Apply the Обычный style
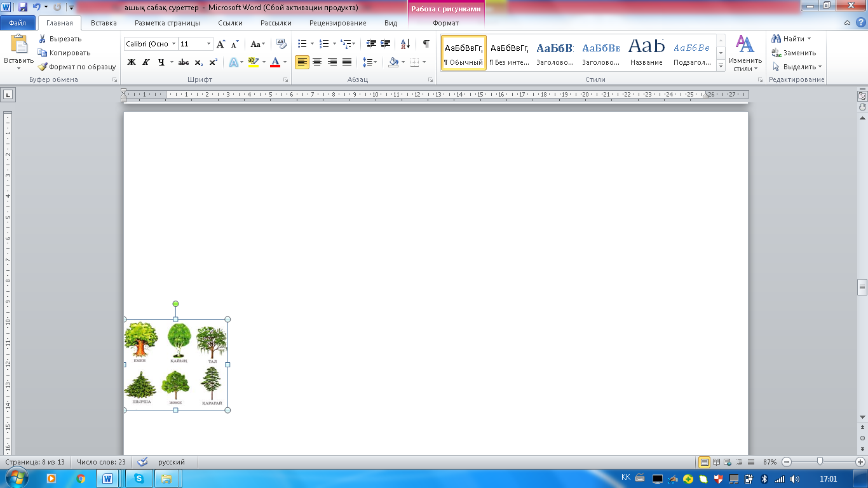This screenshot has height=488, width=868. 464,53
